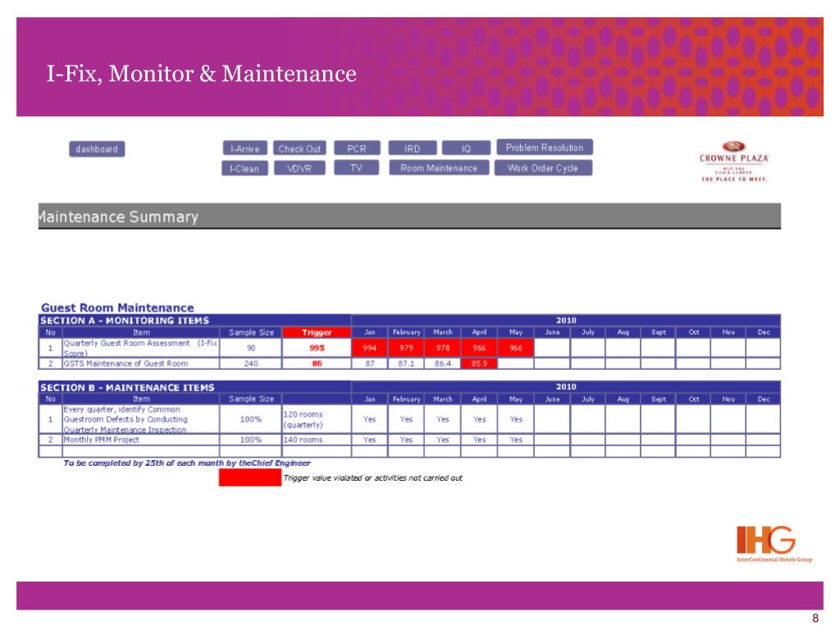This screenshot has height=630, width=840.
Task: Open the IRD section
Action: (412, 148)
